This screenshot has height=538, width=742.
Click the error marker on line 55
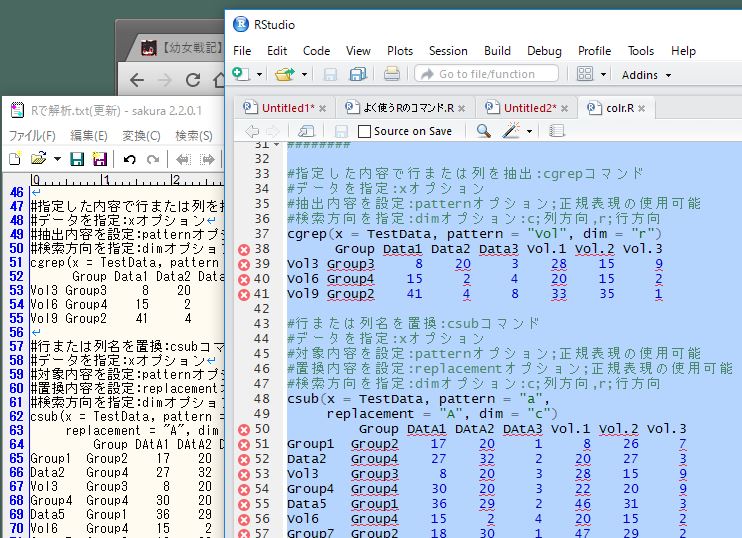point(244,504)
